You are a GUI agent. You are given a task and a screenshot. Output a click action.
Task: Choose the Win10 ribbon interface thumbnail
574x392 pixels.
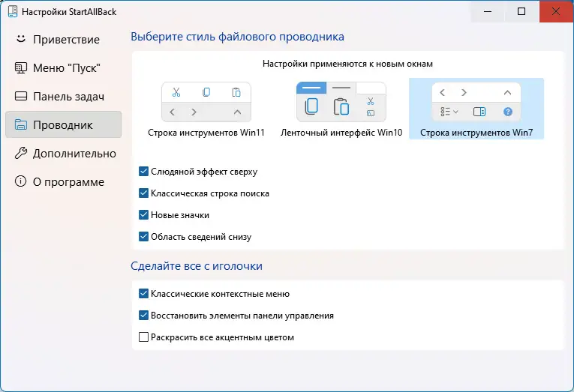coord(341,102)
